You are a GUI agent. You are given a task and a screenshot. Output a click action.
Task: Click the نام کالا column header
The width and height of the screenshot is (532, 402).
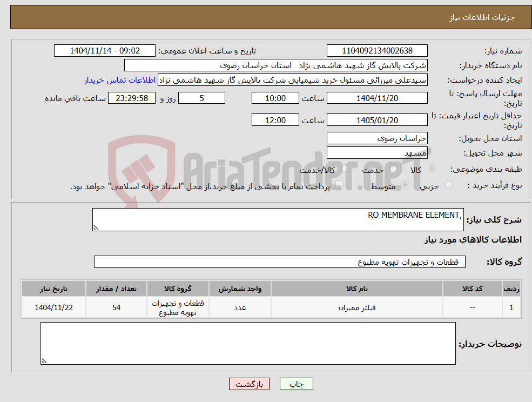(x=356, y=289)
